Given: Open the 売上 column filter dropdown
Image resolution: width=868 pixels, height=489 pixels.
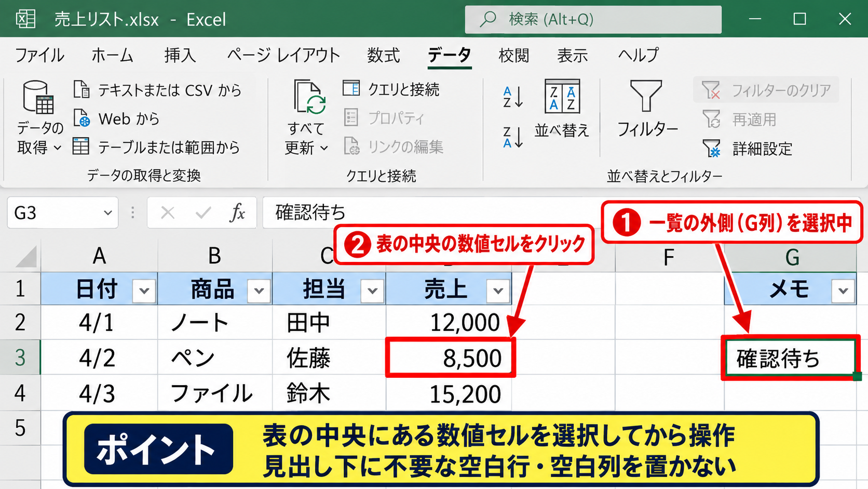Looking at the screenshot, I should click(x=498, y=290).
